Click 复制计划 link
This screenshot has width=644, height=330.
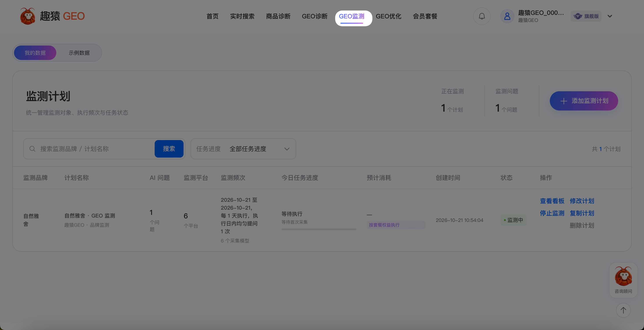[x=582, y=213]
